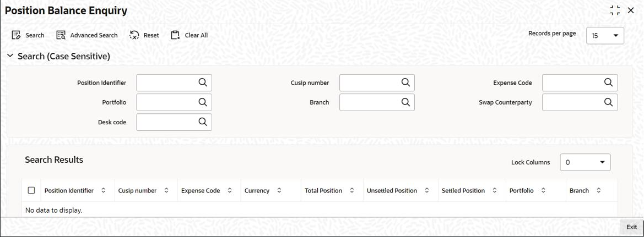Open the Records per page dropdown
Screen dimensions: 644x237
605,36
